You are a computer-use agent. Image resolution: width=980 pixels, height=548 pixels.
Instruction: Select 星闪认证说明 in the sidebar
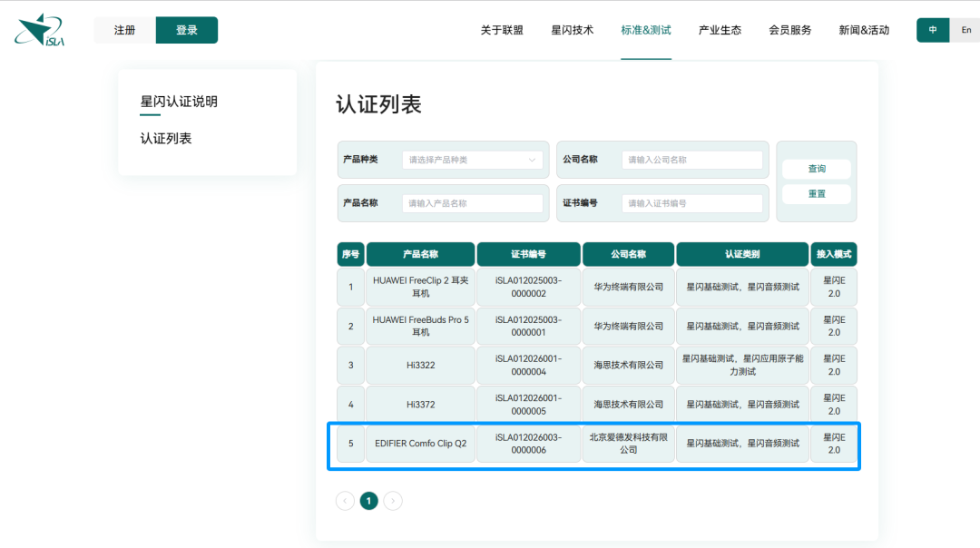tap(179, 102)
